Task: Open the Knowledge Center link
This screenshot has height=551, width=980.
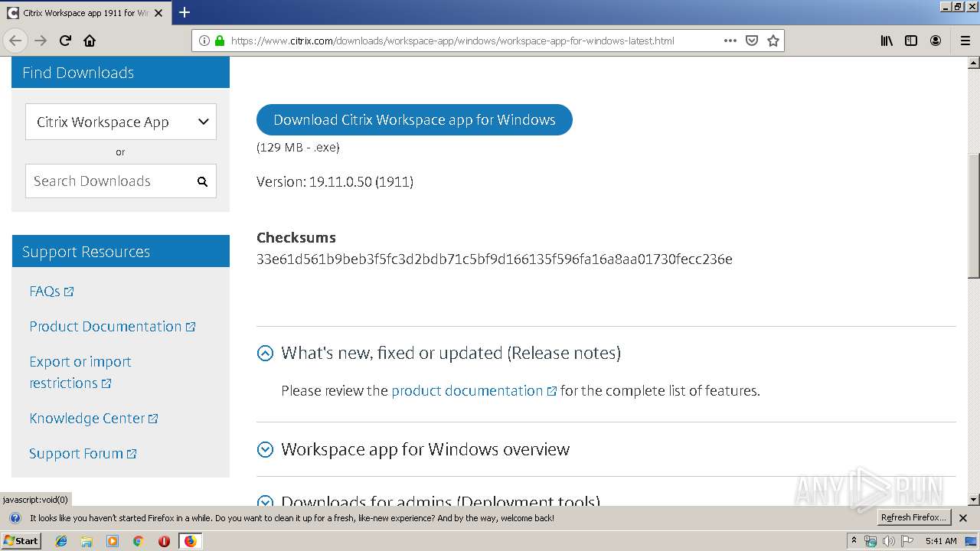Action: [93, 419]
